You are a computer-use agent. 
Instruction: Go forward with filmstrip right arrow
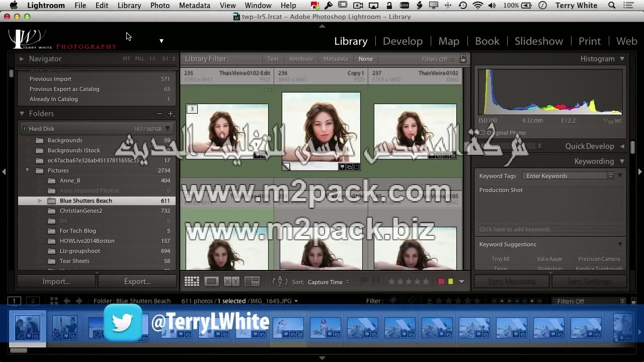[79, 301]
